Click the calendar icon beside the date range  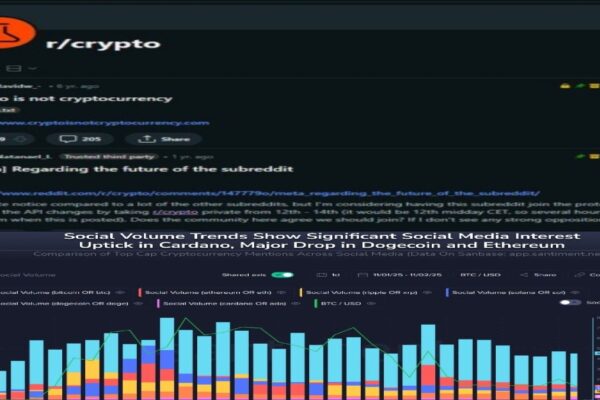(x=362, y=275)
